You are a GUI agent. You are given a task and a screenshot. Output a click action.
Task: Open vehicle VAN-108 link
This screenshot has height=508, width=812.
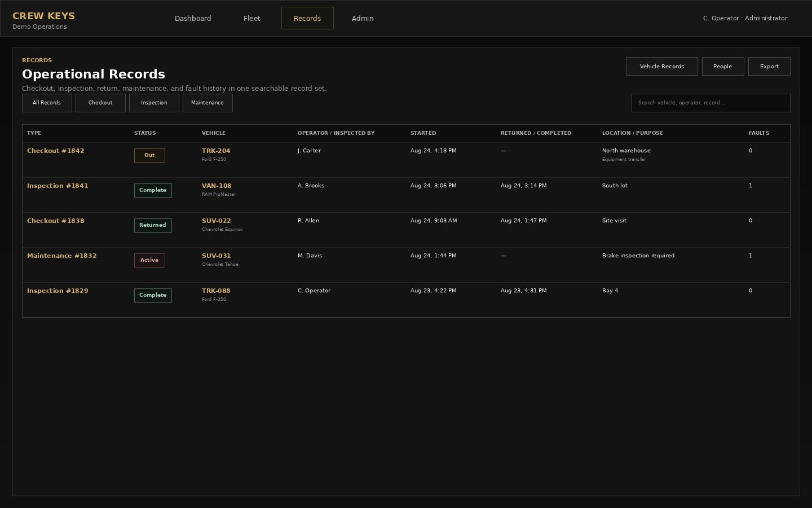point(217,186)
